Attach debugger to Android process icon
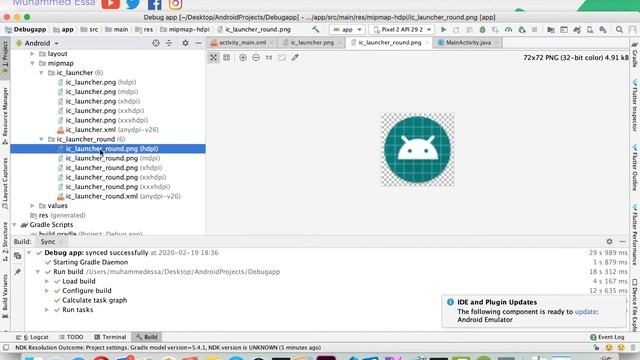Image resolution: width=640 pixels, height=360 pixels. [x=522, y=30]
